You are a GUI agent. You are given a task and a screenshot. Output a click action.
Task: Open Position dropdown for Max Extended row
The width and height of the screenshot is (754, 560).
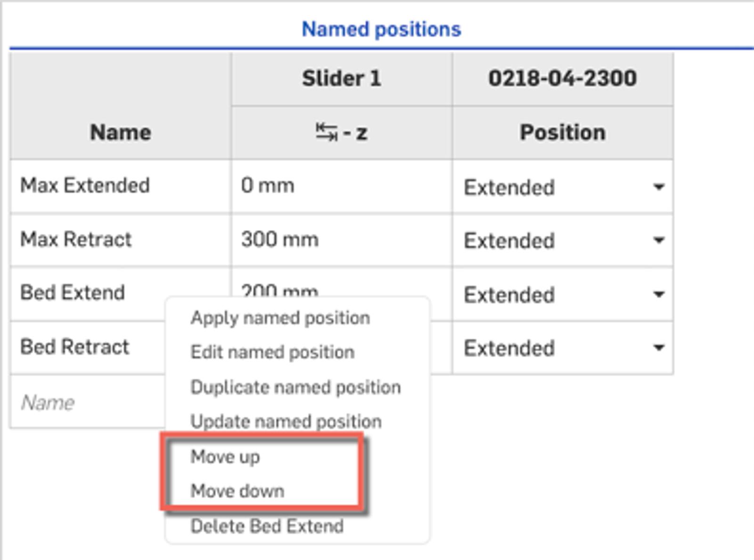coord(658,187)
